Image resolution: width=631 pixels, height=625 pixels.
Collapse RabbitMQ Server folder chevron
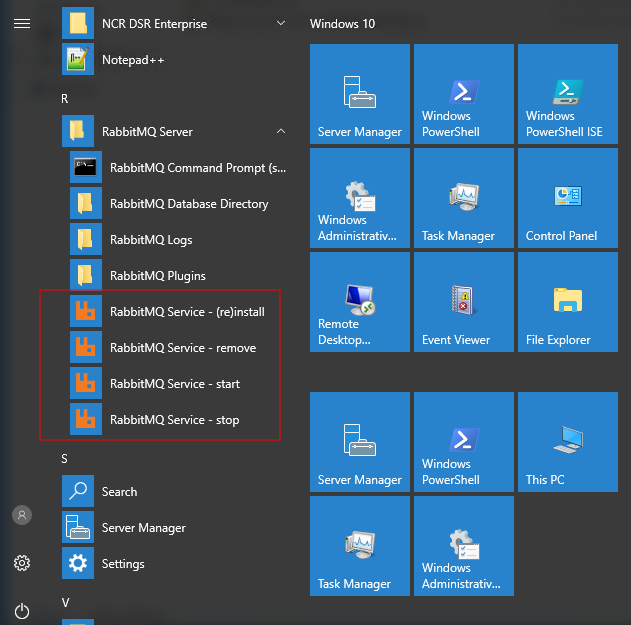click(281, 131)
